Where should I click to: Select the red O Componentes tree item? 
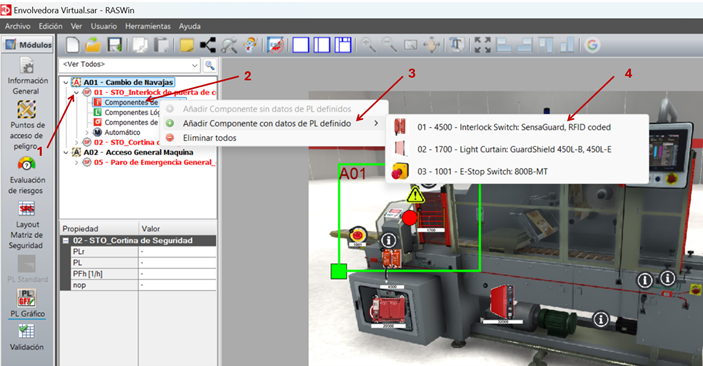[126, 122]
